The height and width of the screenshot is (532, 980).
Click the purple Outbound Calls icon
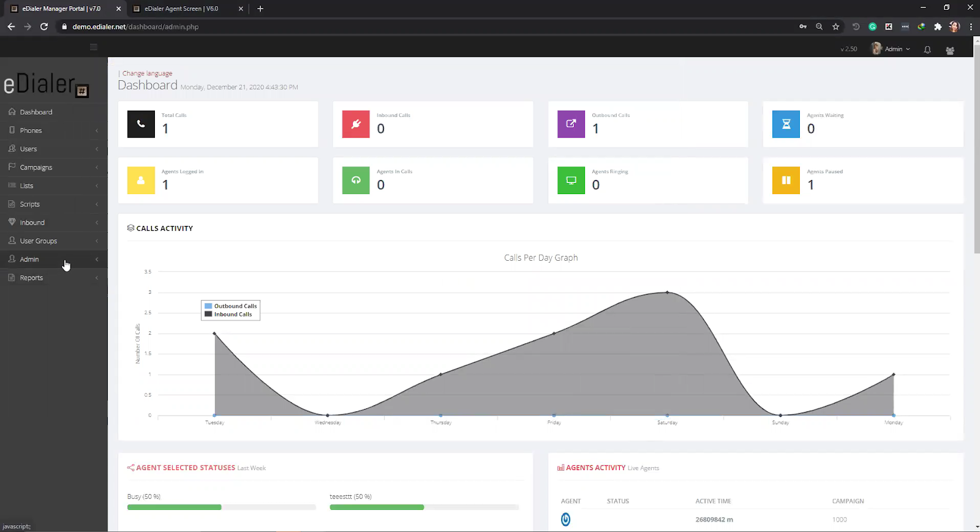click(571, 124)
